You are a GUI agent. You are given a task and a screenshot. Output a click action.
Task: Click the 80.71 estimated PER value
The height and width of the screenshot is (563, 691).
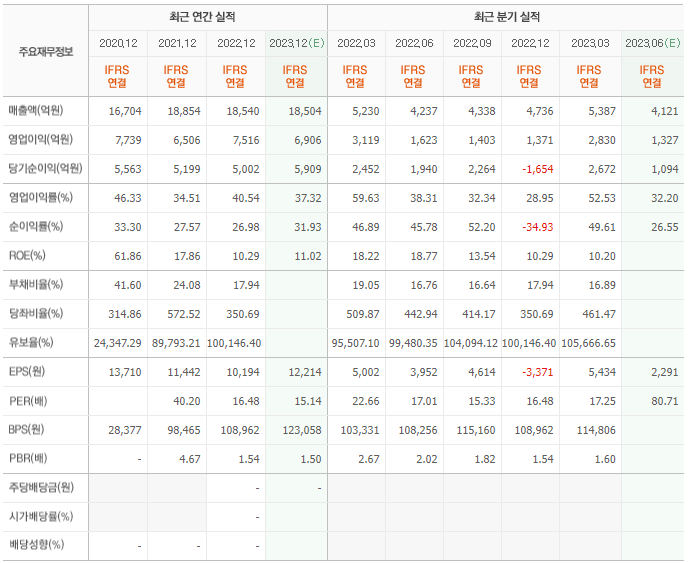[x=665, y=401]
